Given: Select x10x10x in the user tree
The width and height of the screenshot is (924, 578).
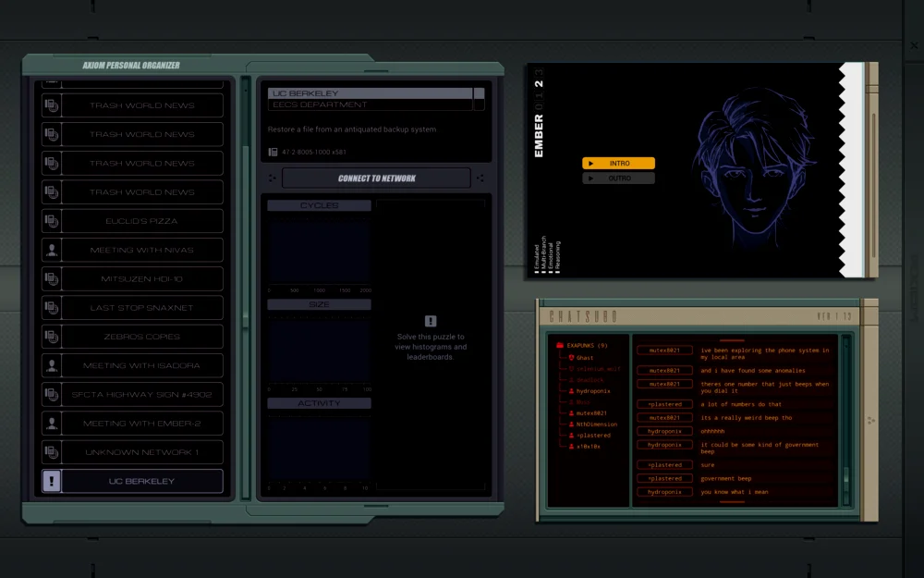Looking at the screenshot, I should 589,446.
